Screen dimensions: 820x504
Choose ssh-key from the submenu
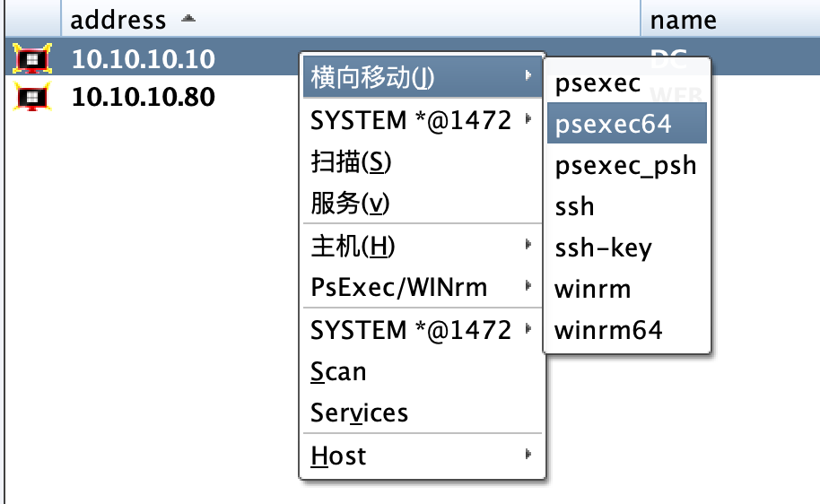[603, 248]
